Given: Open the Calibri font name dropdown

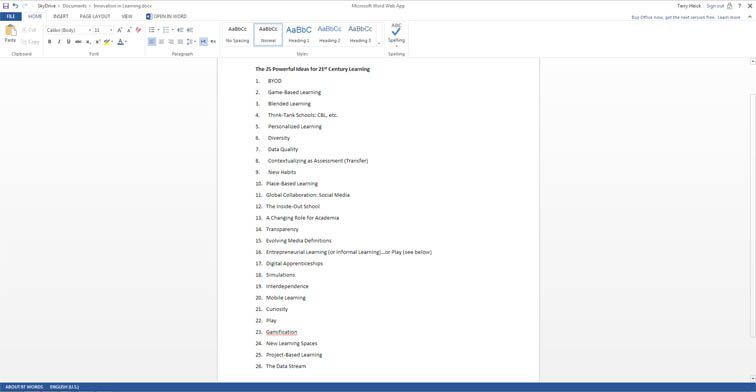Looking at the screenshot, I should click(68, 30).
